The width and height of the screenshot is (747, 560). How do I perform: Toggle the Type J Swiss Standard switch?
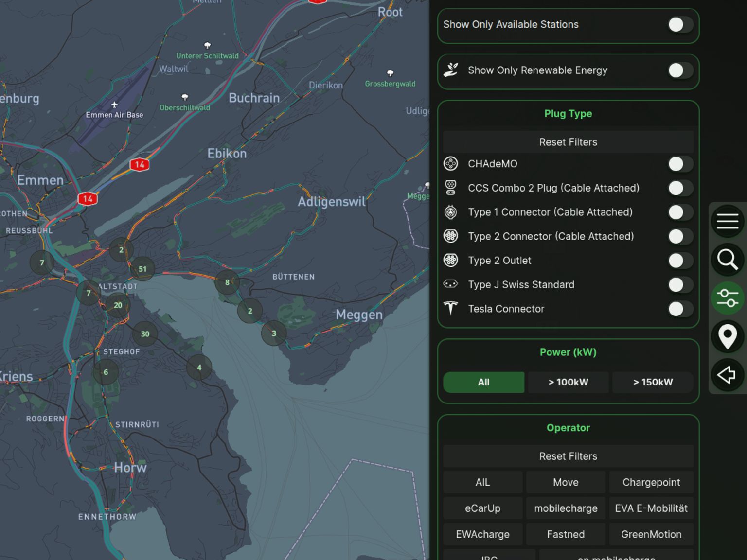coord(680,285)
